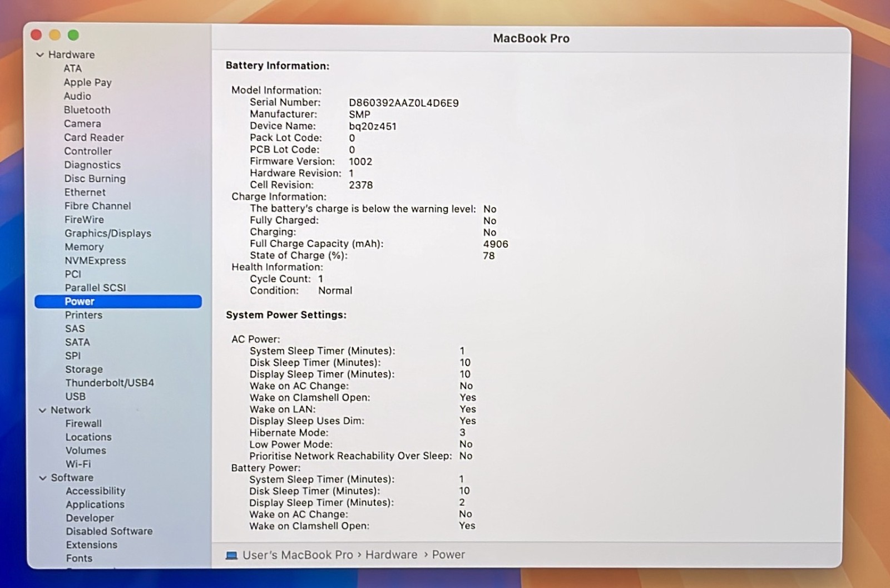Open the Controller section

tap(88, 151)
